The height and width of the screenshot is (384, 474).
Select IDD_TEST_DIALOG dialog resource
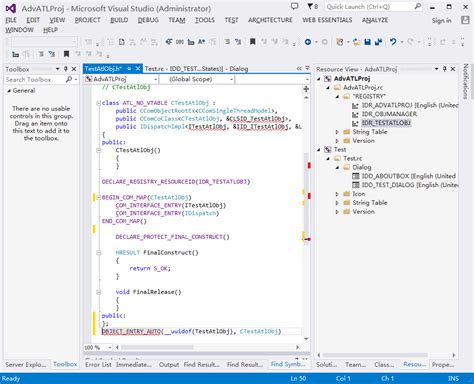(x=410, y=185)
